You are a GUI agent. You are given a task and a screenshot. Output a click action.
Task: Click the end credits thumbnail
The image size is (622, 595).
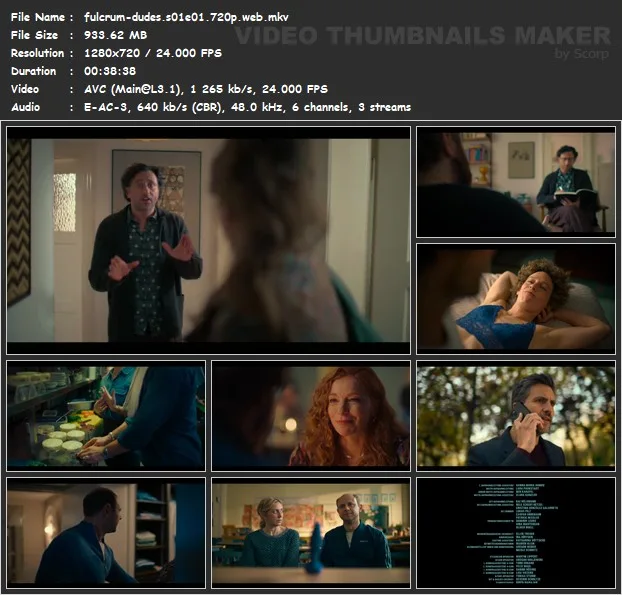tap(515, 530)
